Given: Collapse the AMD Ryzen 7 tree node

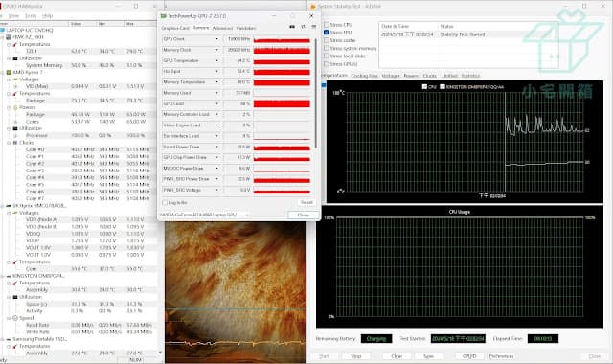Looking at the screenshot, I should point(3,73).
